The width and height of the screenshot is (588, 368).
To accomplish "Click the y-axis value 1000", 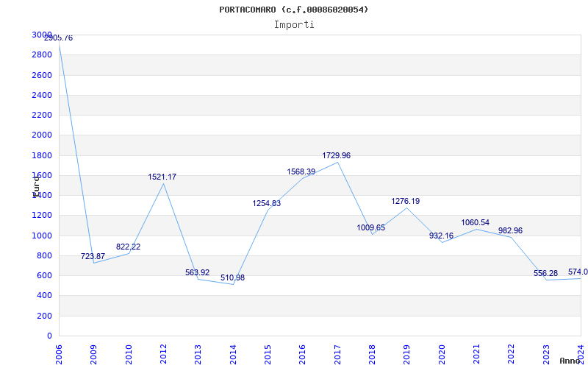I will (x=42, y=236).
